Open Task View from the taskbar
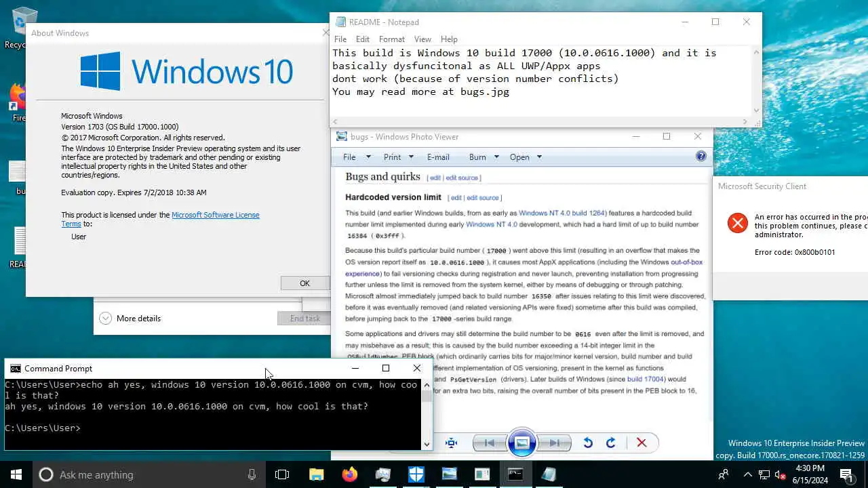The height and width of the screenshot is (488, 868). coord(282,474)
